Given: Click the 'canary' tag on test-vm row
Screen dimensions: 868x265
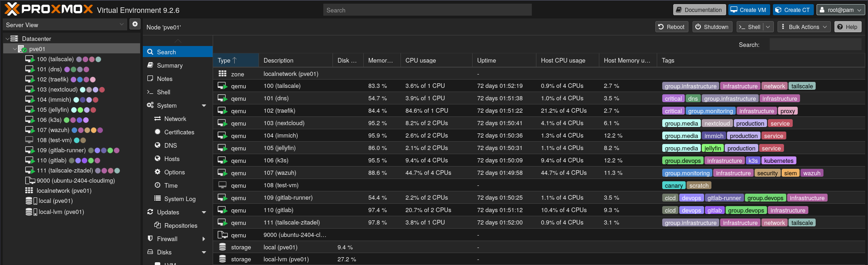Looking at the screenshot, I should point(674,185).
